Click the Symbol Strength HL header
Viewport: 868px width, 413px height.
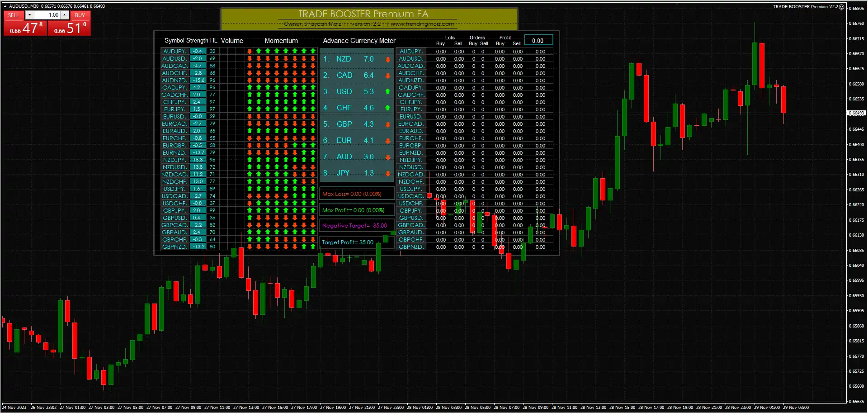[x=191, y=40]
